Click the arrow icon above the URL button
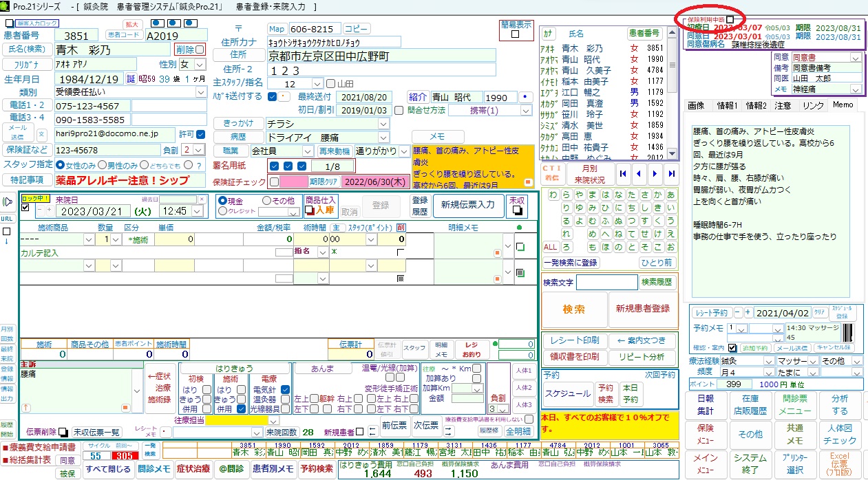Screen dimensions: 868x480 tap(7, 202)
